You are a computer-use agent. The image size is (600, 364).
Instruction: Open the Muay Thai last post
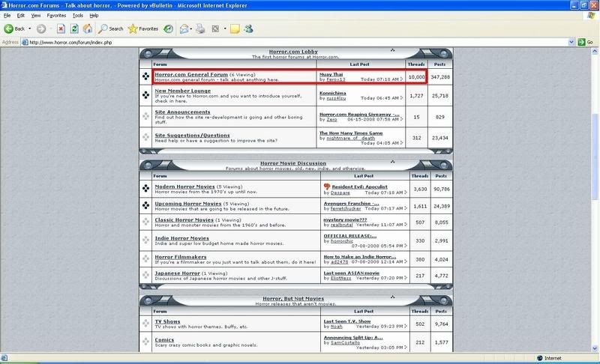coord(331,74)
